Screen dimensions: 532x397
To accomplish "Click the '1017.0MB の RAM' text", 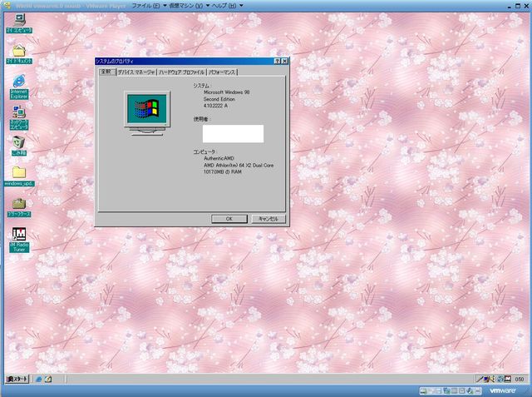I will tap(223, 171).
